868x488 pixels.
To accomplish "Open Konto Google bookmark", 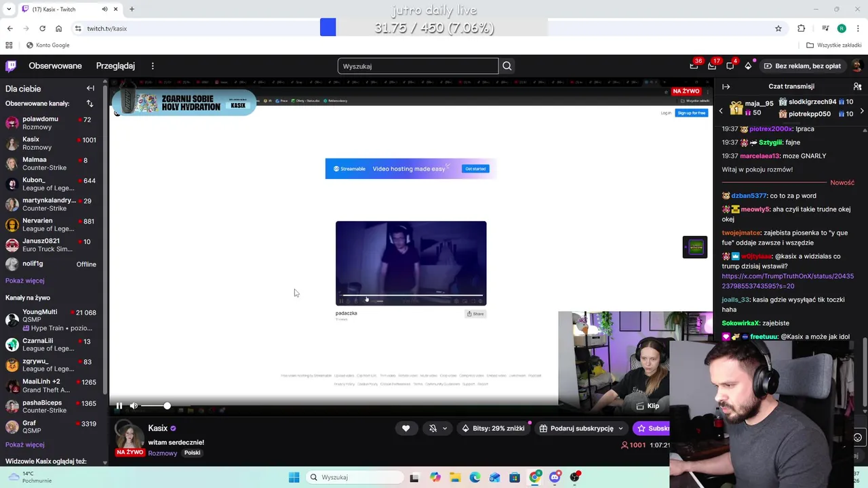I will click(x=47, y=45).
